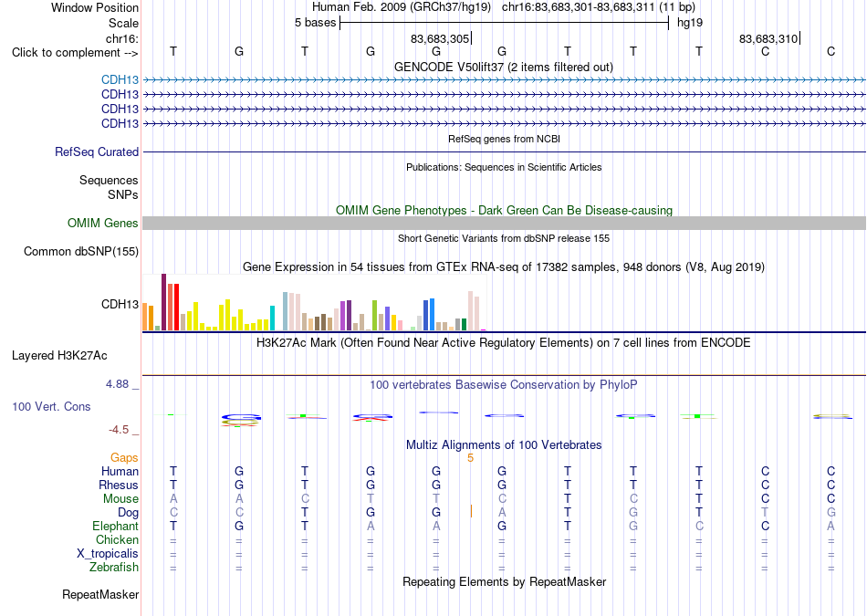Select the Mouse species row label

coord(120,499)
